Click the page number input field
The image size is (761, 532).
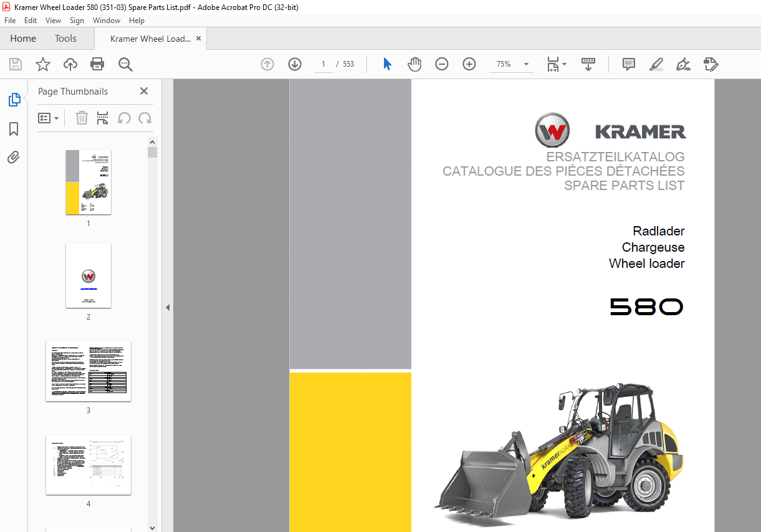tap(323, 64)
